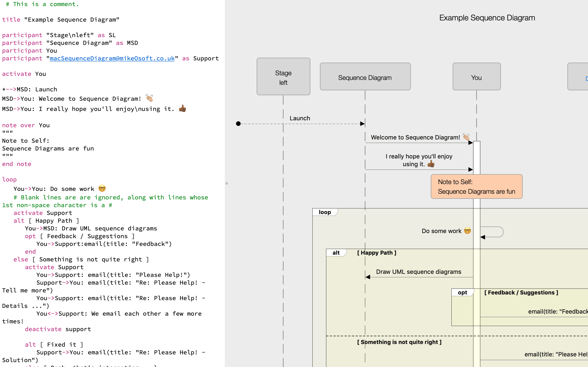This screenshot has width=588, height=367.
Task: Open the macSequenceDiagram@mikeOsoft.co.uk email link
Action: click(112, 59)
